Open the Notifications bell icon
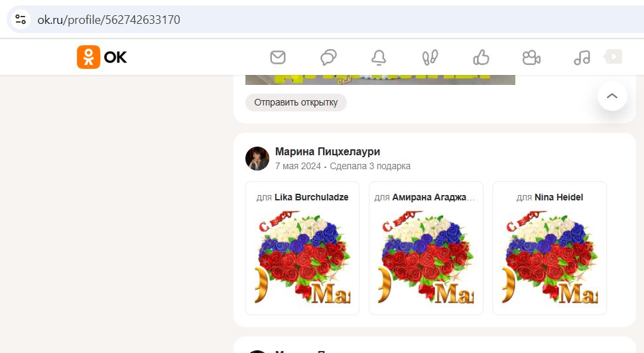This screenshot has height=353, width=644. point(379,58)
